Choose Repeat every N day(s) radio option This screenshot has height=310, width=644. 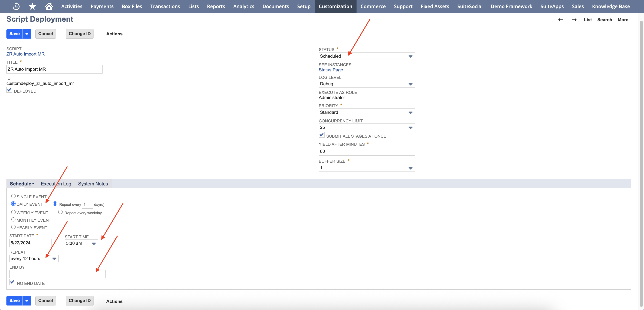(55, 204)
